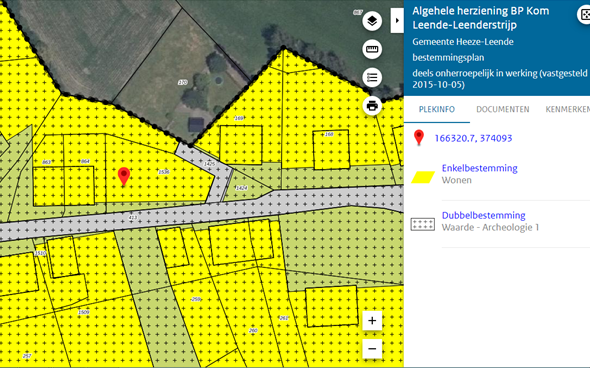
Task: Switch to the DOCUMENTEN tab
Action: pos(503,109)
